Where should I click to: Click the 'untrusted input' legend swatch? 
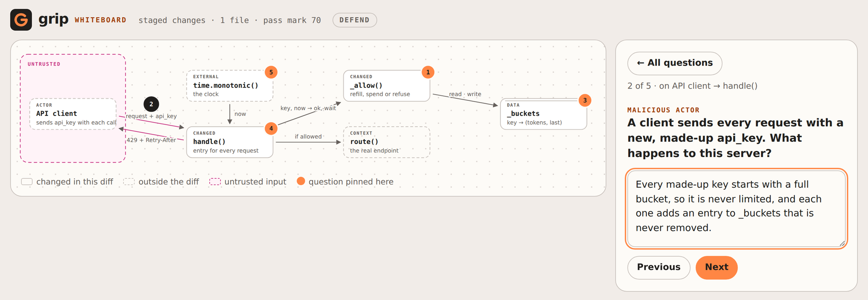[215, 182]
